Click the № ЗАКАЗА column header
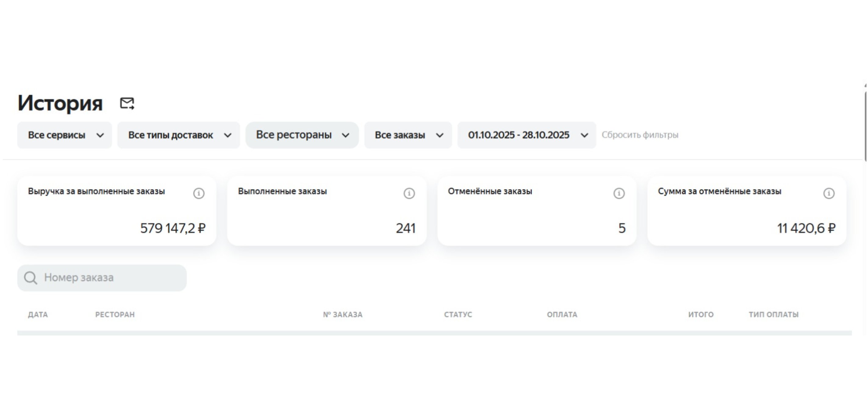The width and height of the screenshot is (868, 412). 343,315
